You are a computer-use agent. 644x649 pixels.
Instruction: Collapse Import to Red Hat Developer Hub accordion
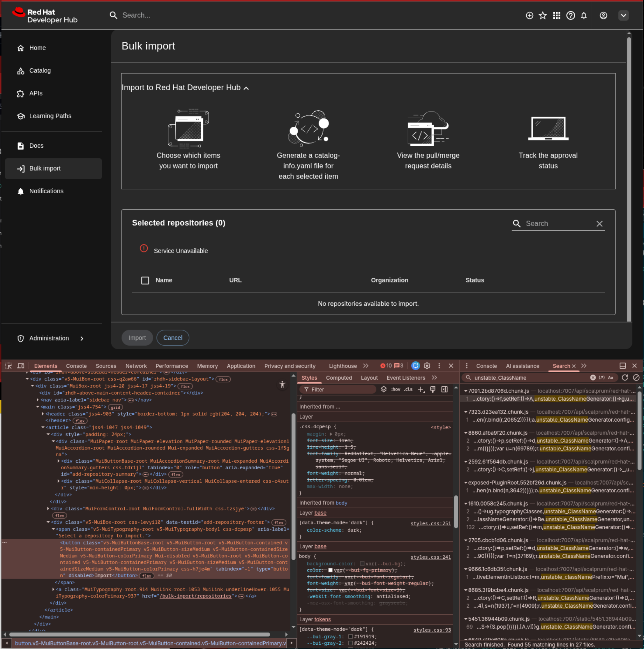pyautogui.click(x=246, y=88)
